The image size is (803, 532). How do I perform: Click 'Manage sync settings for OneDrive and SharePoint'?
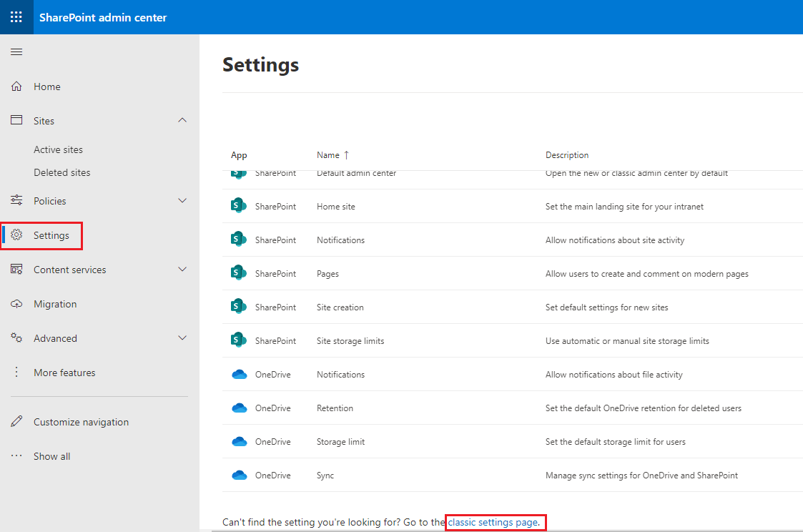click(x=641, y=476)
